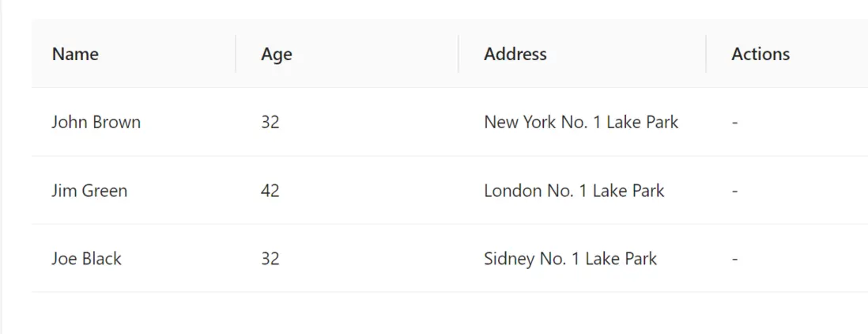
Task: Click the New York No. 1 Lake Park address
Action: coord(581,122)
